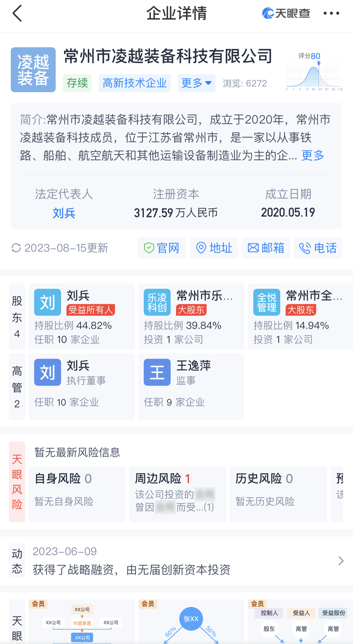Screen dimensions: 353x644
Task: Expand the 更多 tags dropdown
Action: [196, 83]
